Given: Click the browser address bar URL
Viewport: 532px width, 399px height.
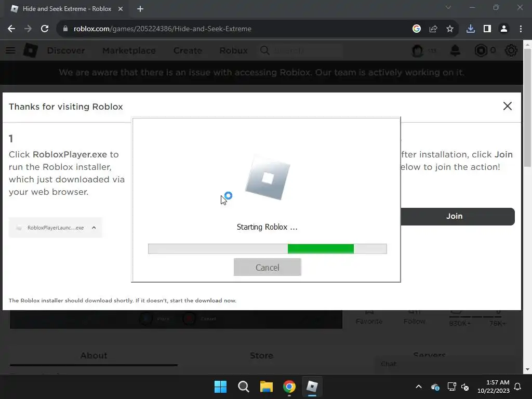Looking at the screenshot, I should pyautogui.click(x=163, y=29).
